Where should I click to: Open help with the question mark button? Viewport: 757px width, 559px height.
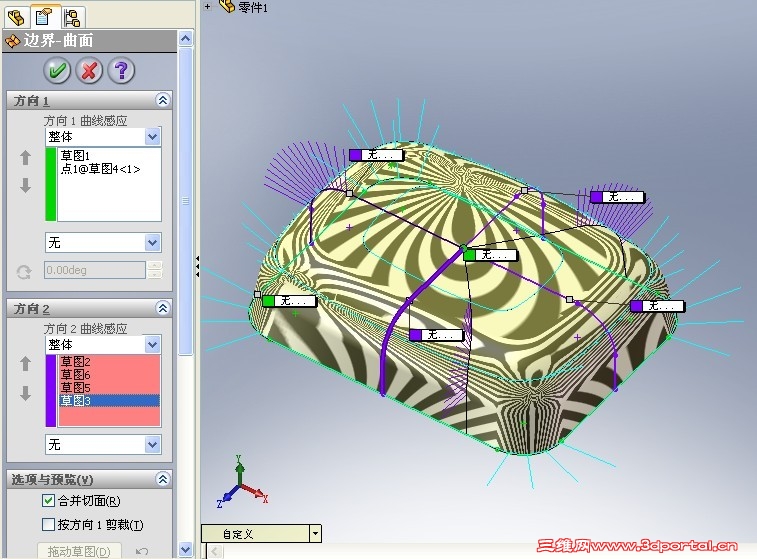tap(121, 70)
